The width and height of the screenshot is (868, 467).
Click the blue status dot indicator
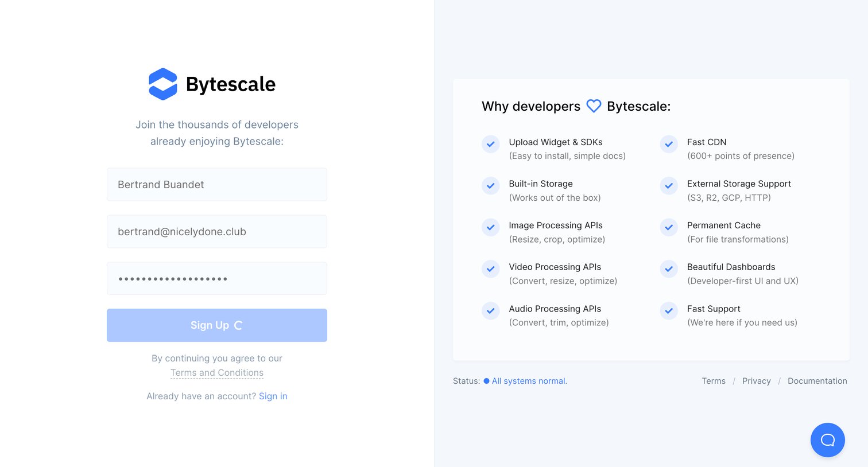click(486, 381)
